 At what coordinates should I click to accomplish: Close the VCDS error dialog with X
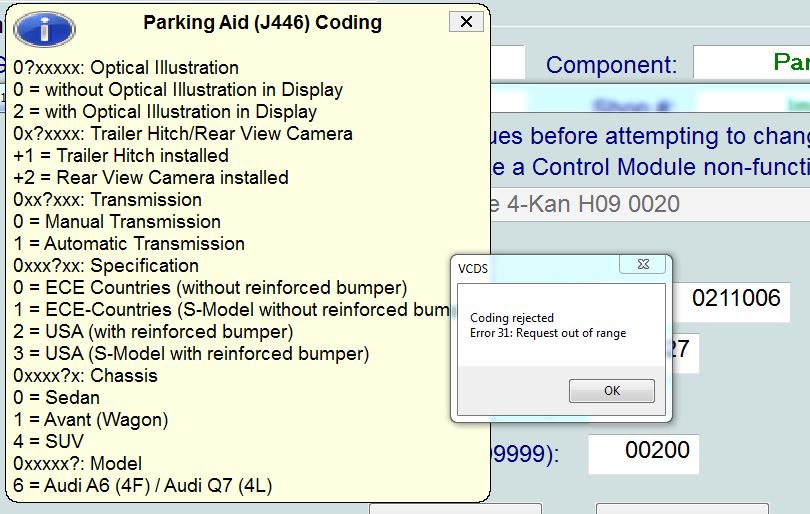pyautogui.click(x=643, y=264)
